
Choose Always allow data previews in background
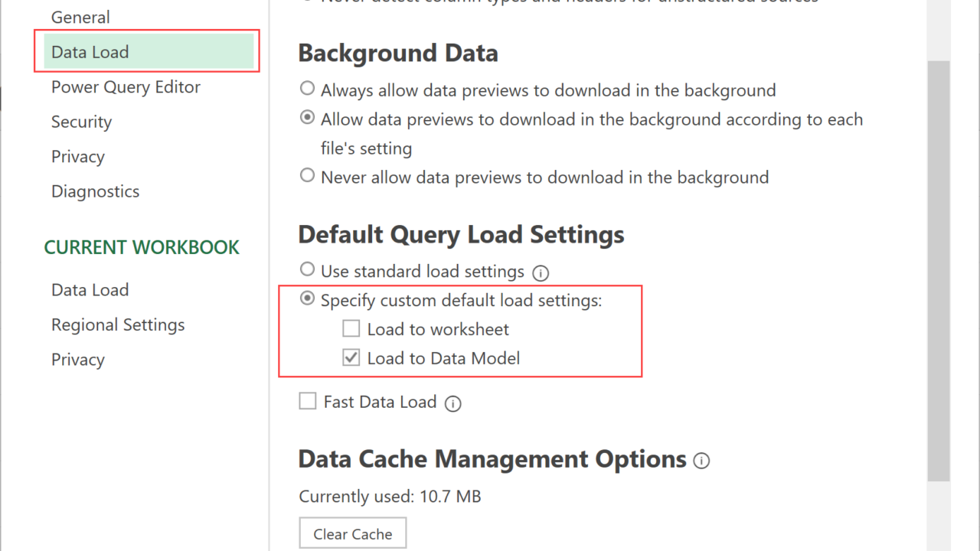coord(308,89)
